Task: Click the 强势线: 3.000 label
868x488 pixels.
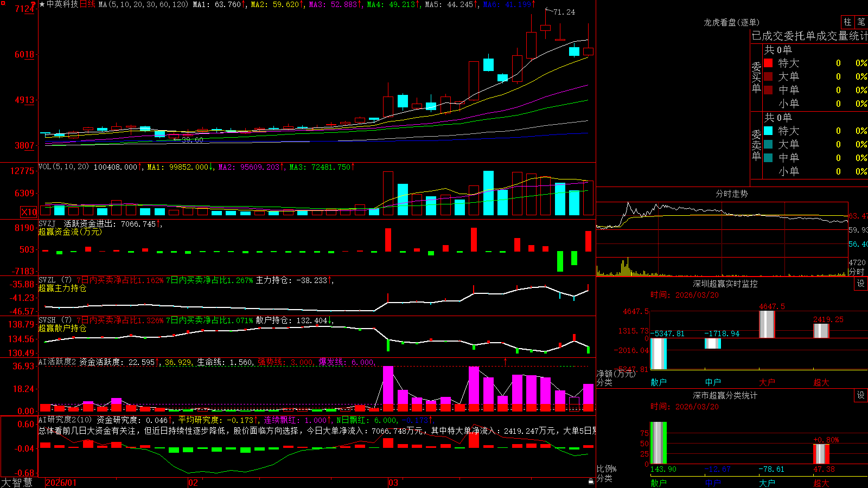Action: point(285,362)
